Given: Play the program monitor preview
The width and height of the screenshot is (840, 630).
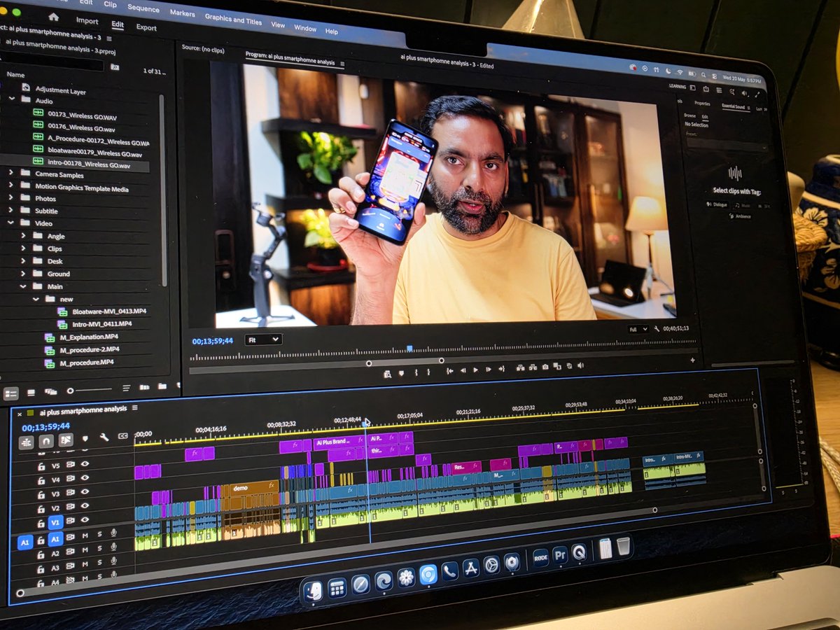Looking at the screenshot, I should pos(475,369).
